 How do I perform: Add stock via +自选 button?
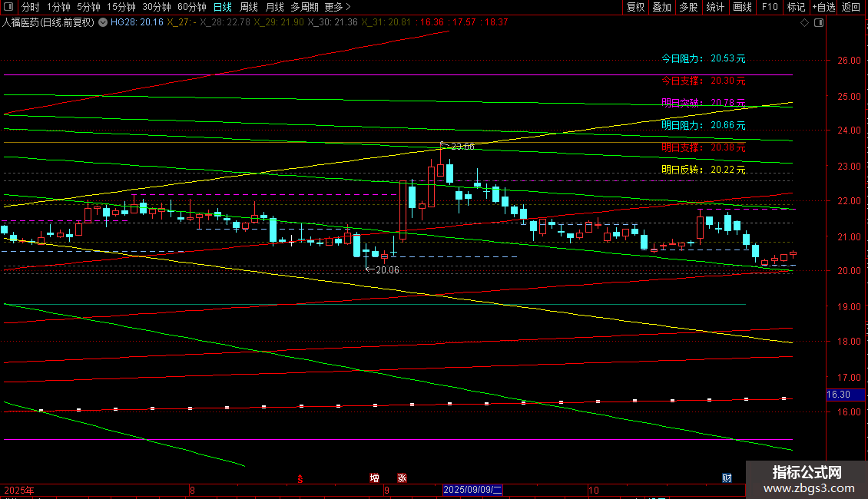point(823,7)
